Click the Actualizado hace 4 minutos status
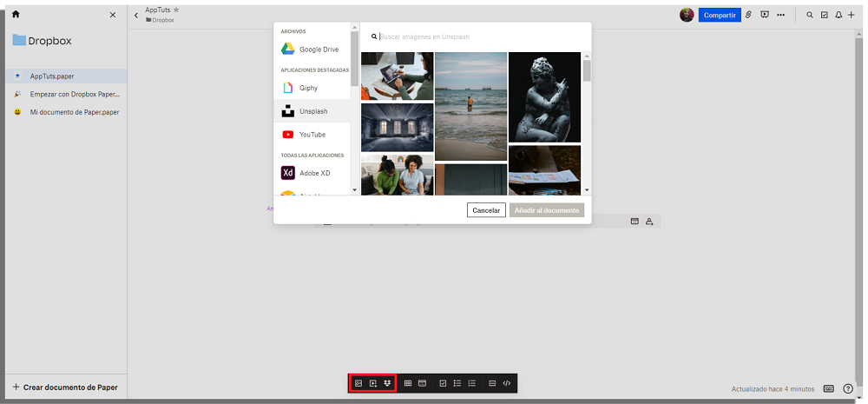868x404 pixels. pyautogui.click(x=773, y=389)
